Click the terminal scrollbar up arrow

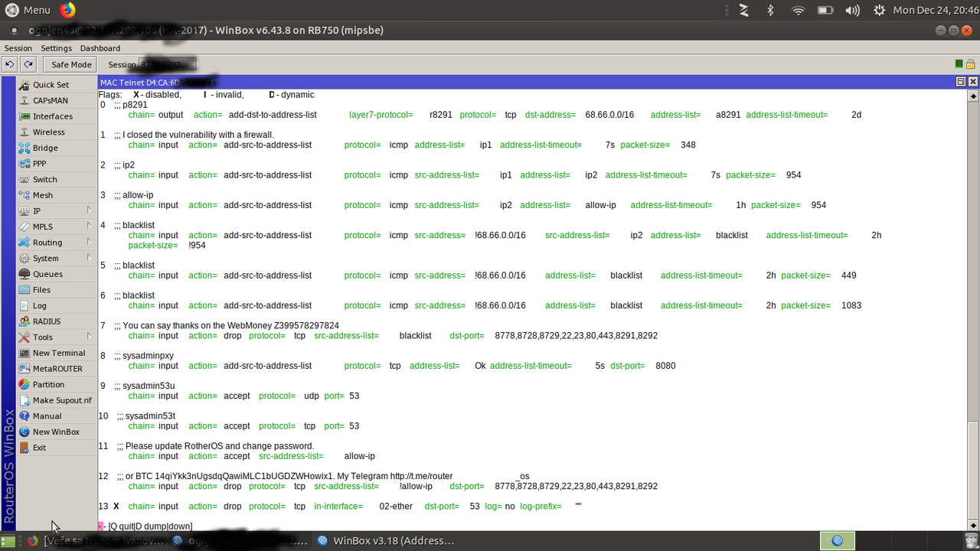[973, 96]
